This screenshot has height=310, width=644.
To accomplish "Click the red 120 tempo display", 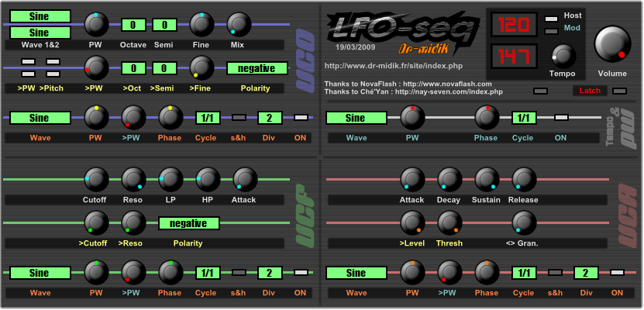I will (513, 25).
